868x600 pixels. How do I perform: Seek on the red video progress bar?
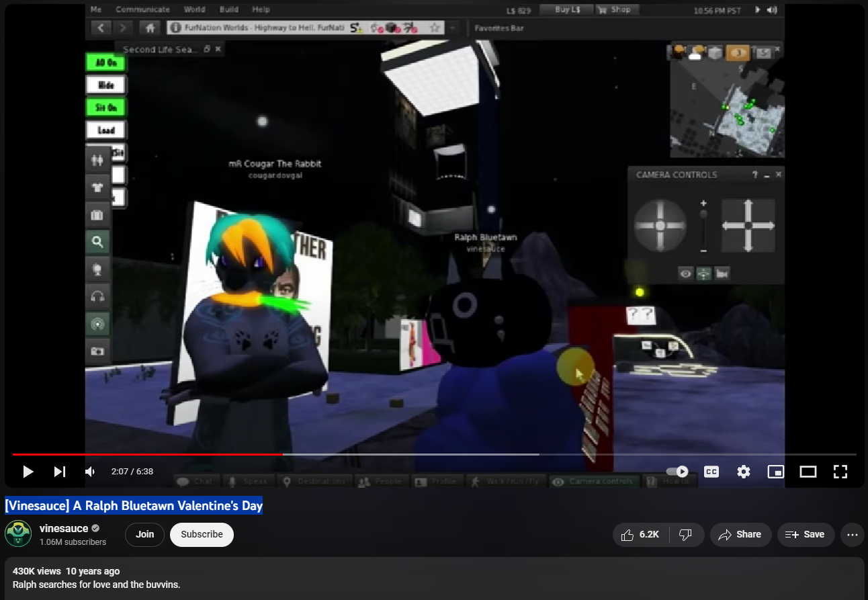click(x=434, y=455)
